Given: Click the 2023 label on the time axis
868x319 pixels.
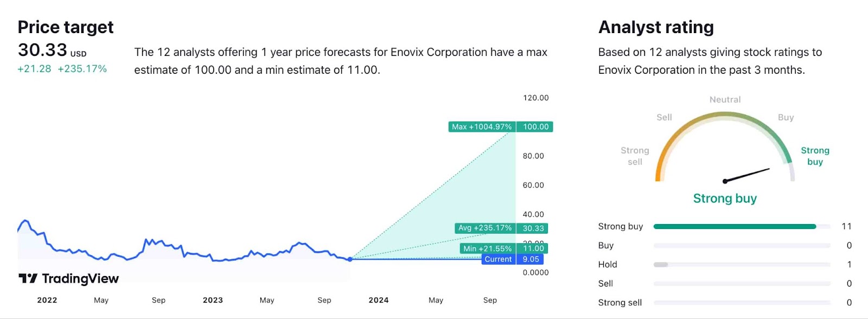Looking at the screenshot, I should [x=213, y=300].
